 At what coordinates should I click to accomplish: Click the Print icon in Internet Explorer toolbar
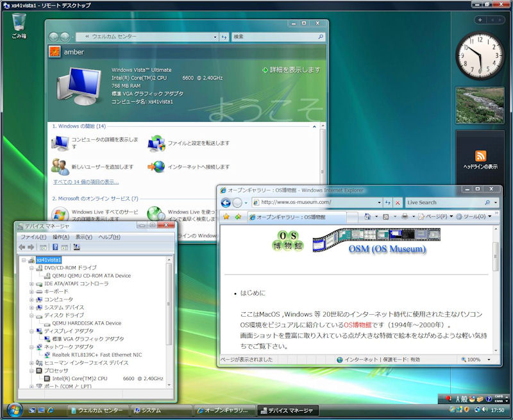click(405, 217)
